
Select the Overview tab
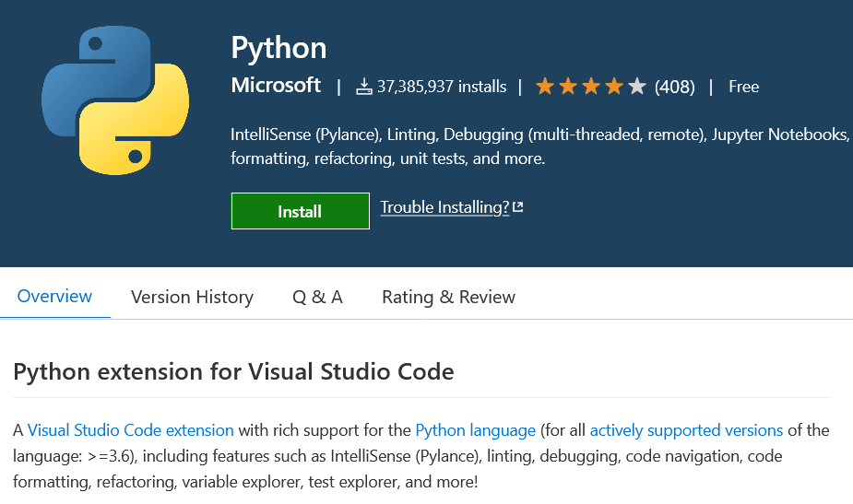54,297
